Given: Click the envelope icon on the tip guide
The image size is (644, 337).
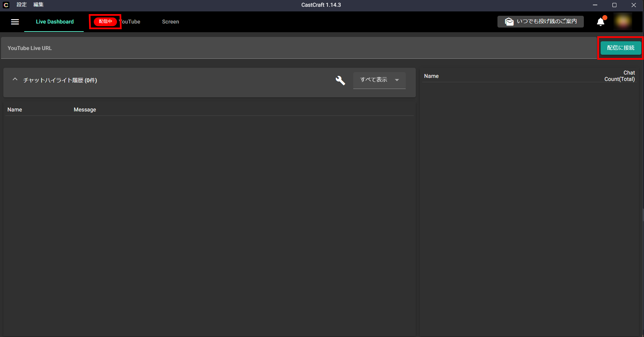Looking at the screenshot, I should click(x=510, y=21).
